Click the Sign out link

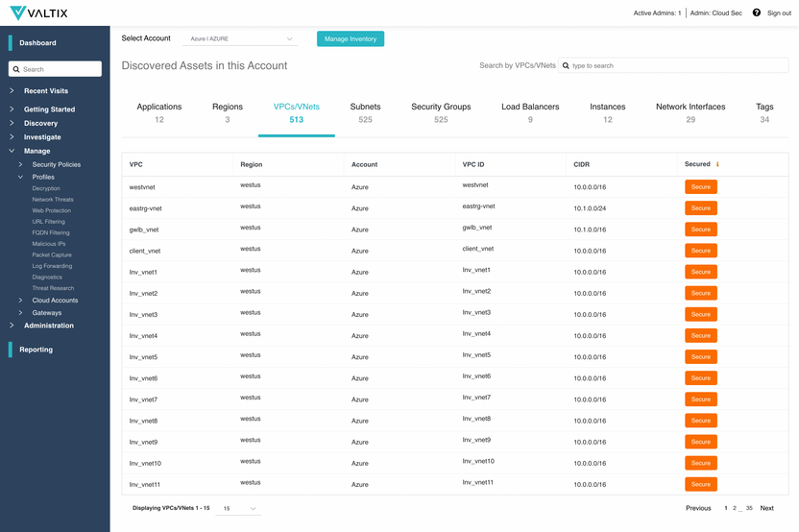pyautogui.click(x=779, y=13)
